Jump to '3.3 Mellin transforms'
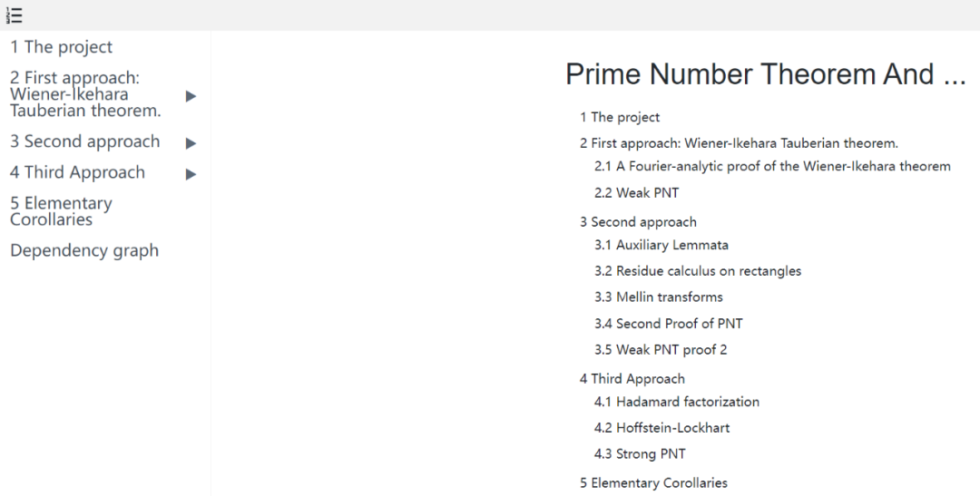980x496 pixels. point(658,297)
